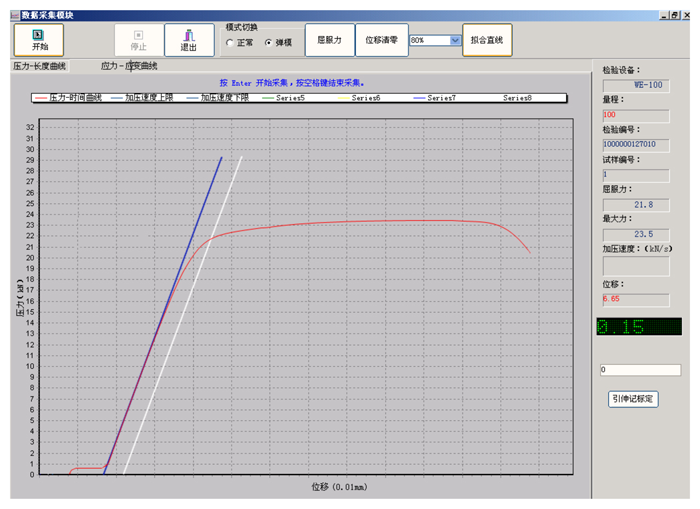Click the 拟合直线 button
This screenshot has height=509, width=700.
(487, 40)
